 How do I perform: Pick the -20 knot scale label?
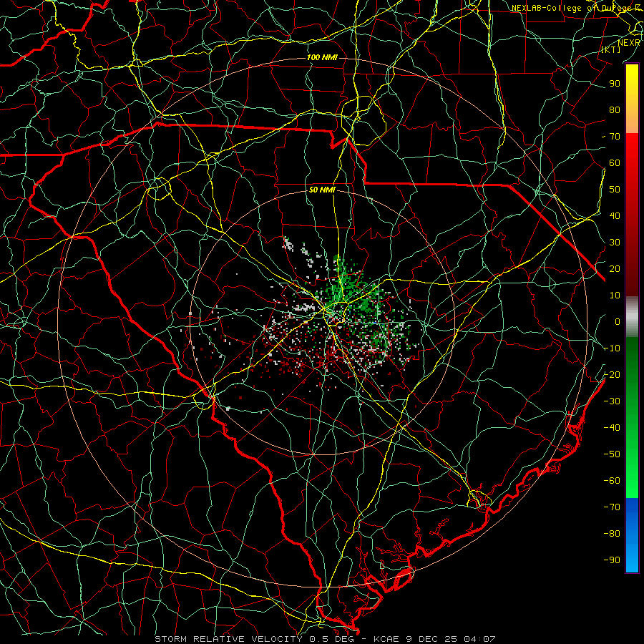point(612,374)
